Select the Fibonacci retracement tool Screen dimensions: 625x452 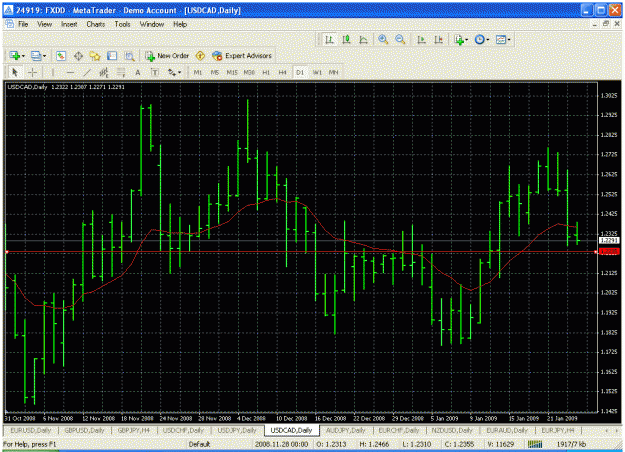tap(121, 72)
